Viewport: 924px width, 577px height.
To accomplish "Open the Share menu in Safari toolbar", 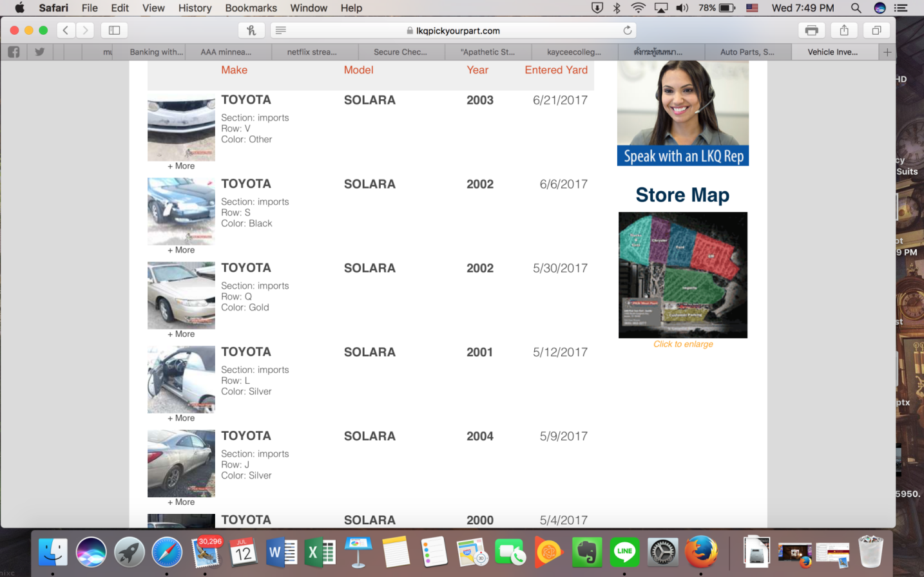I will pos(844,30).
